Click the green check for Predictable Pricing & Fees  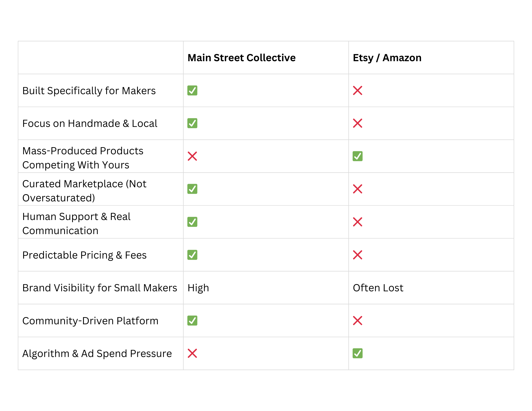(192, 255)
